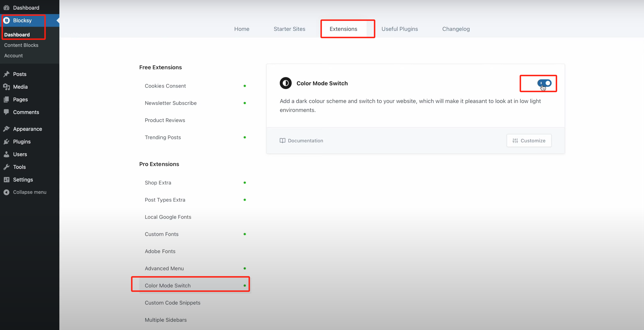
Task: Select the Cookies Consent extension
Action: tap(165, 86)
